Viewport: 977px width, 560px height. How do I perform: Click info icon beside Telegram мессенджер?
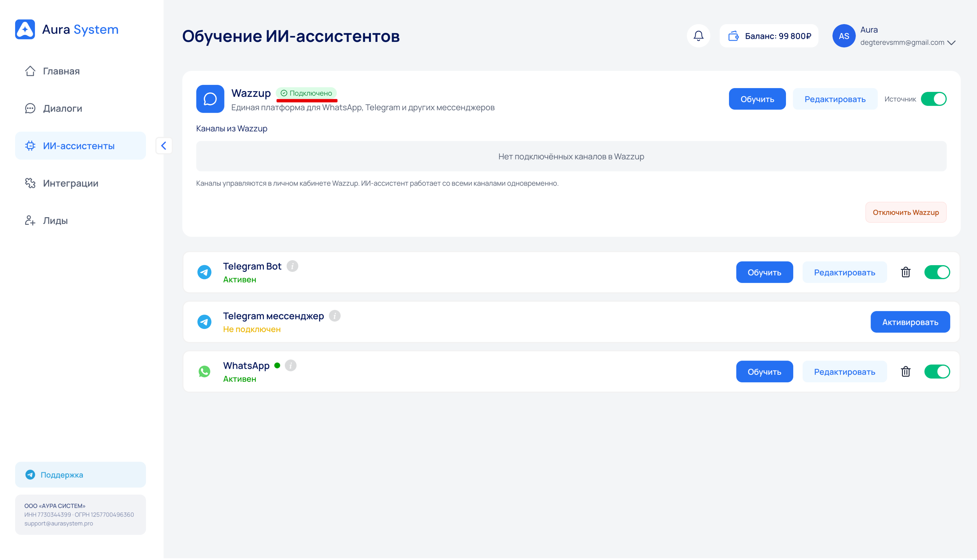335,316
